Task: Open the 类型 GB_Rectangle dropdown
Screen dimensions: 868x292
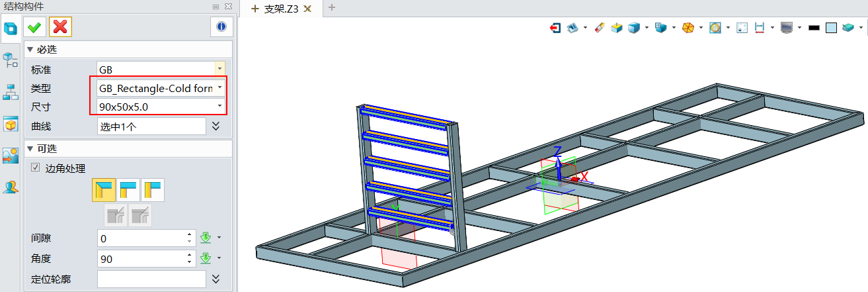Action: (219, 87)
